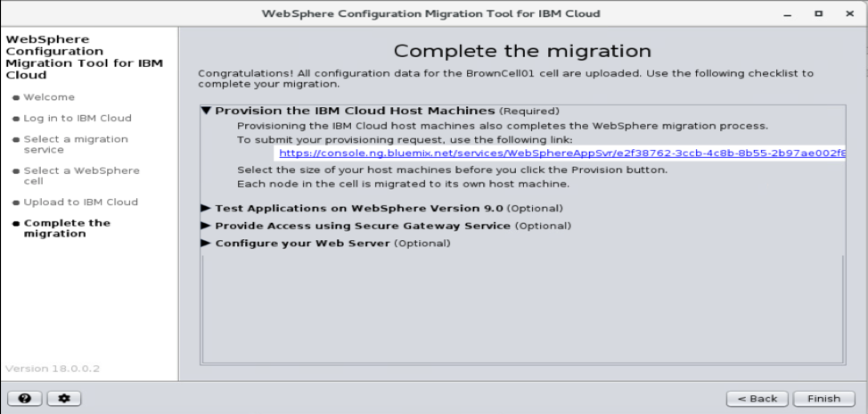This screenshot has height=414, width=868.
Task: Open the console.ng.bluemix.net provisioning link
Action: point(561,153)
